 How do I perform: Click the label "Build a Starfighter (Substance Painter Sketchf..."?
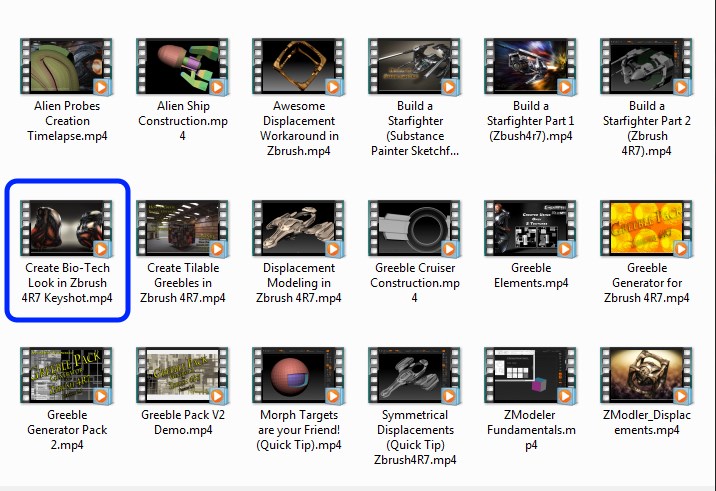(x=415, y=128)
